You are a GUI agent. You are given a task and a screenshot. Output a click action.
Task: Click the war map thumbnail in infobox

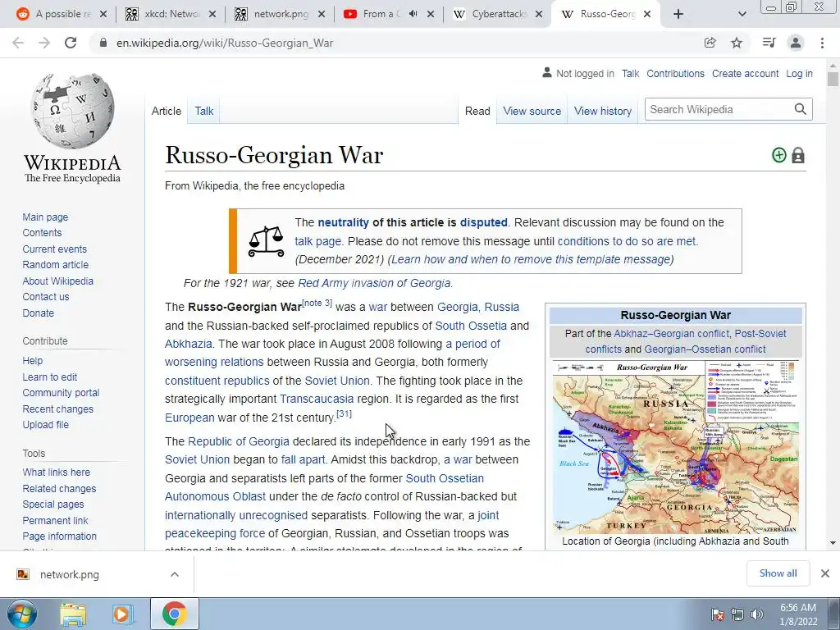click(676, 447)
